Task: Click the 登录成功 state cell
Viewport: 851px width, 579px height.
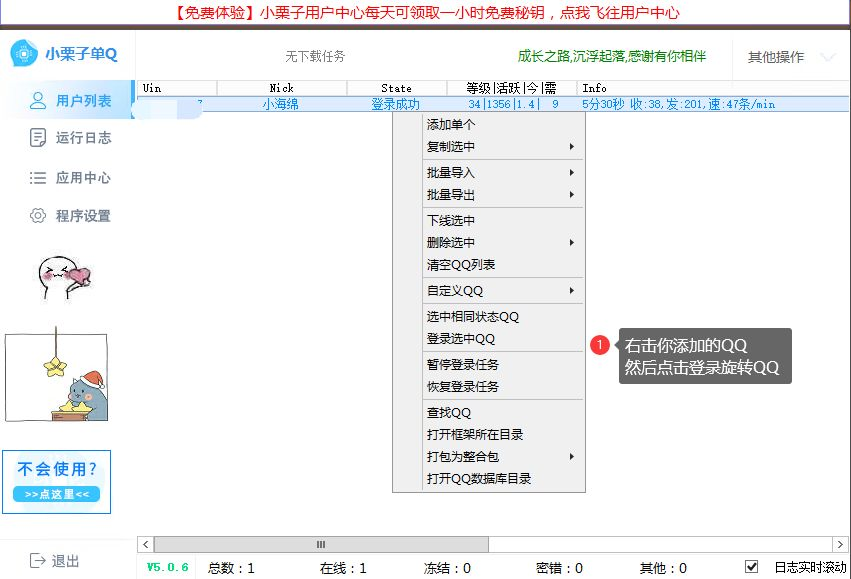Action: coord(396,104)
